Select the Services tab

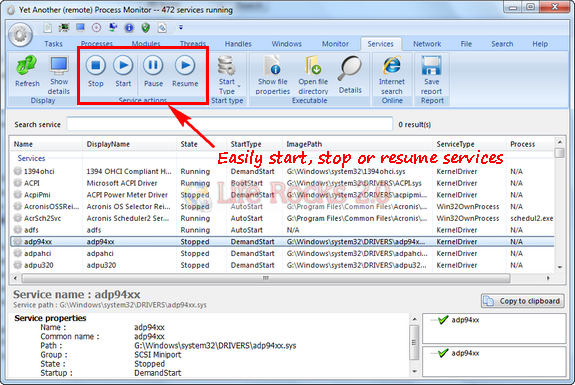tap(381, 44)
